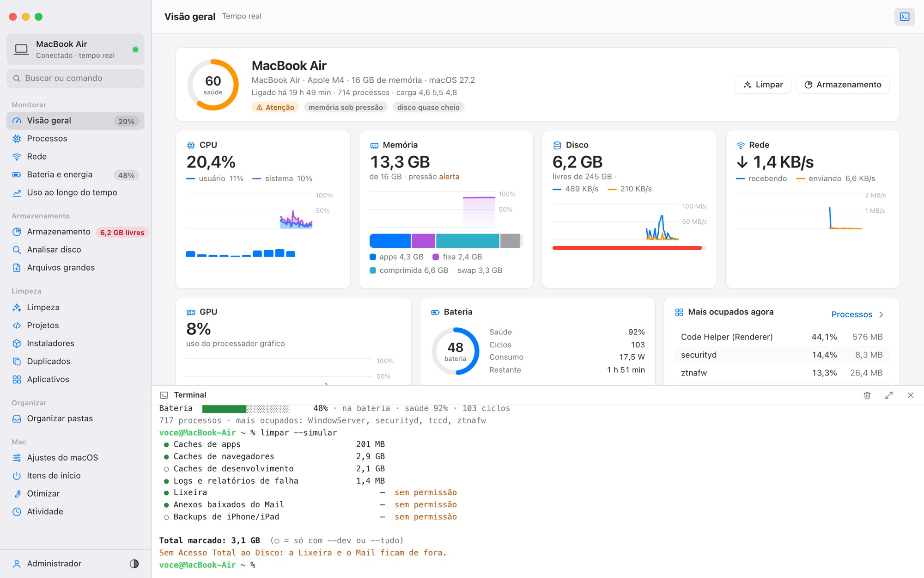924x578 pixels.
Task: Click the Arquivos grandes file icon
Action: pyautogui.click(x=17, y=268)
